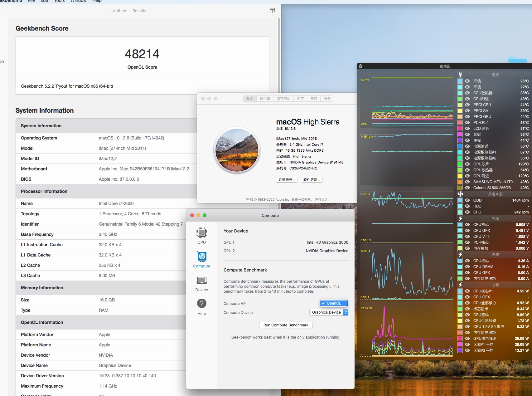Open the Window menu in menu bar
This screenshot has height=396, width=532.
tap(78, 1)
